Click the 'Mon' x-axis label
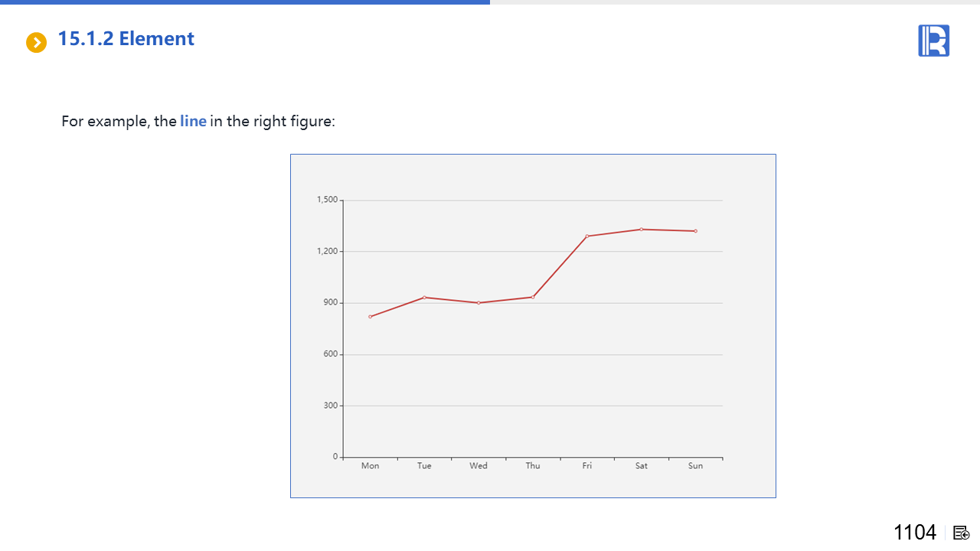Image resolution: width=980 pixels, height=551 pixels. coord(370,466)
